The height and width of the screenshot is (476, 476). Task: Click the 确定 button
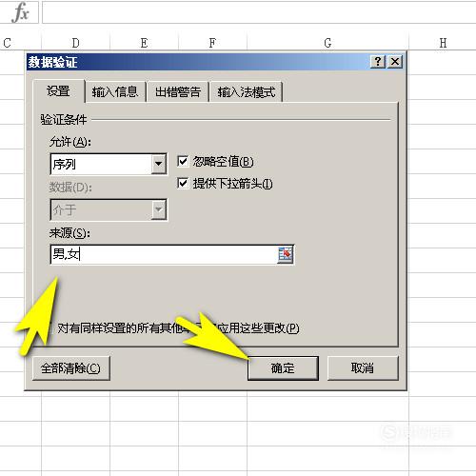coord(283,368)
